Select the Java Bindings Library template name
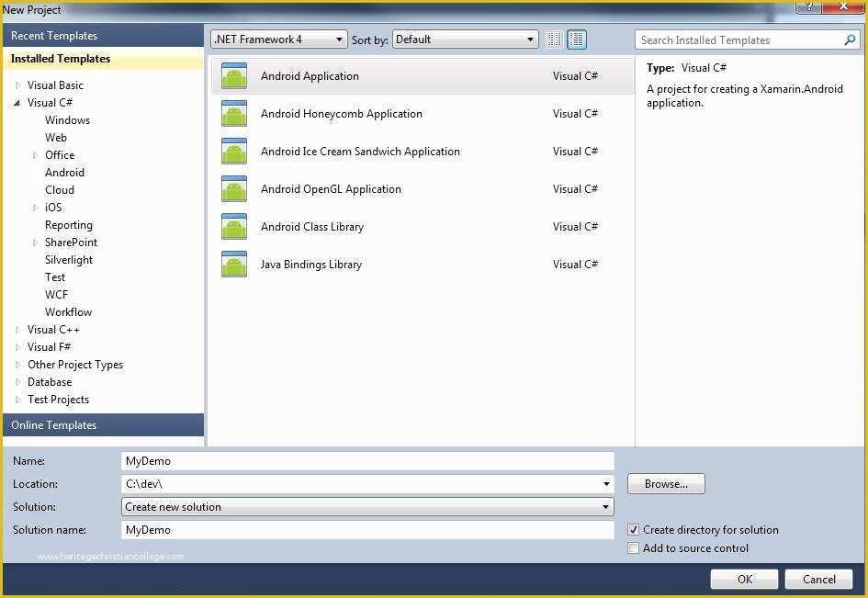The height and width of the screenshot is (598, 868). (x=311, y=265)
